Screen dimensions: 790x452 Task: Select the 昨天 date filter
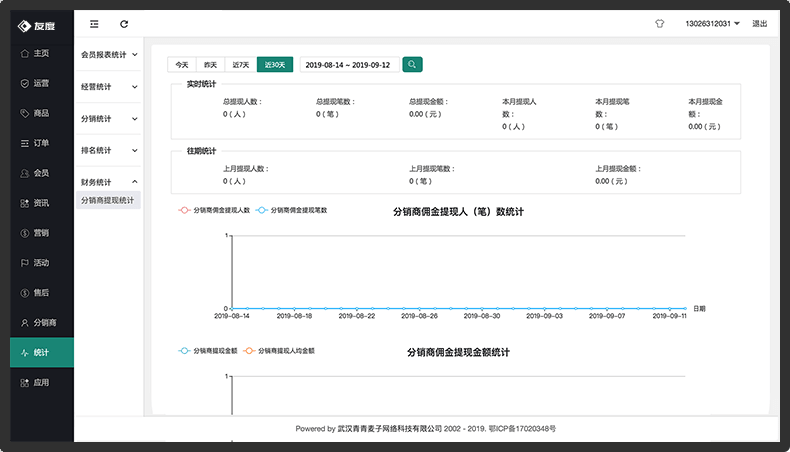[x=211, y=64]
